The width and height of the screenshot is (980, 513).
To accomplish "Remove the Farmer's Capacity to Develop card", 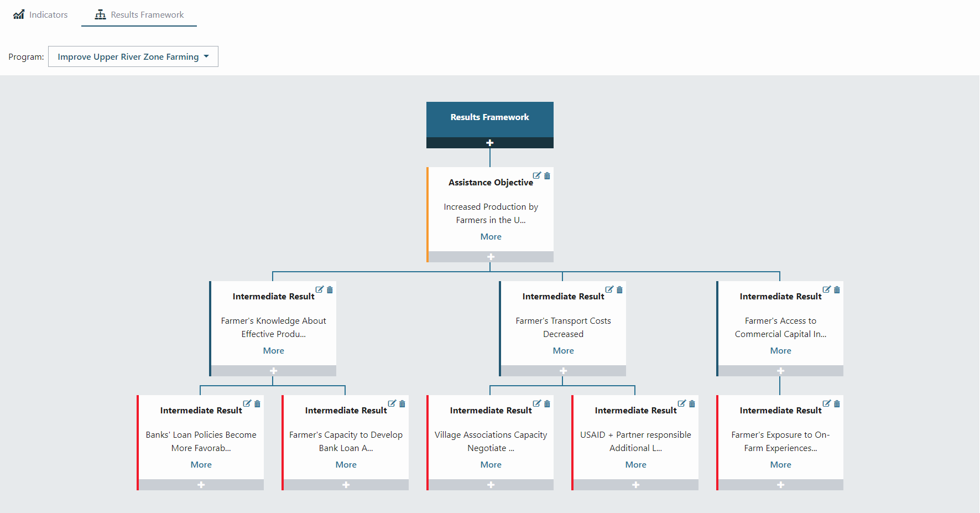I will tap(402, 404).
